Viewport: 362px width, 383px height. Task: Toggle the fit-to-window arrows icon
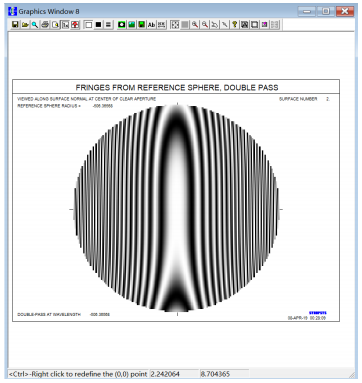[x=175, y=25]
